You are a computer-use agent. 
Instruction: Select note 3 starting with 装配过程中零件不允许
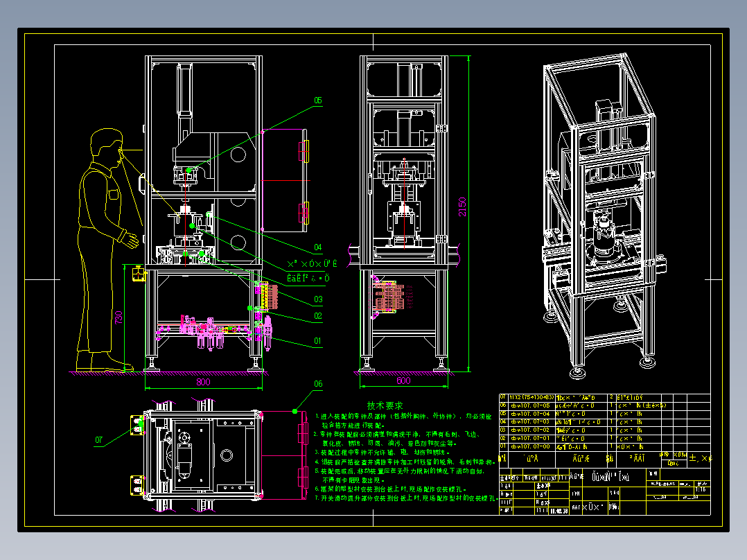point(383,453)
